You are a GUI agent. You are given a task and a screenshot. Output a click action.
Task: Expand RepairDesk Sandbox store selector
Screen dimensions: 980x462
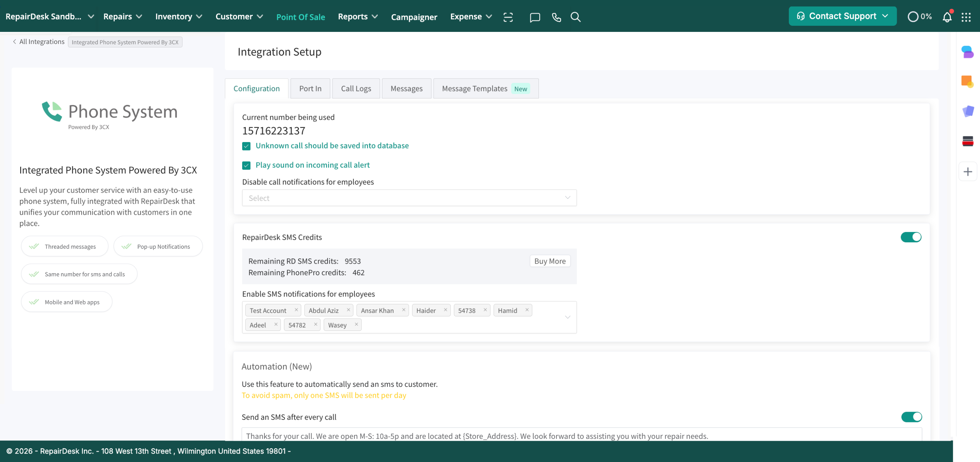(50, 16)
